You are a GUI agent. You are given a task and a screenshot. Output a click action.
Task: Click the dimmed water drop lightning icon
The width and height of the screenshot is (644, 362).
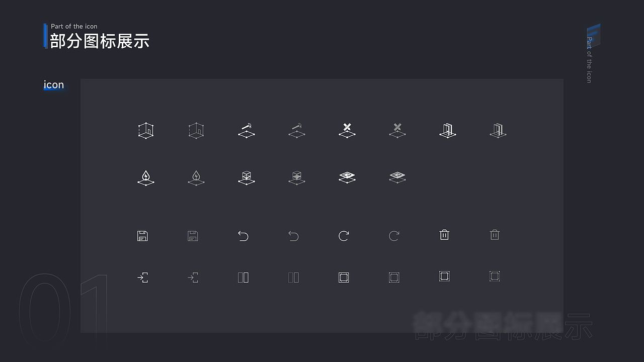(x=196, y=178)
